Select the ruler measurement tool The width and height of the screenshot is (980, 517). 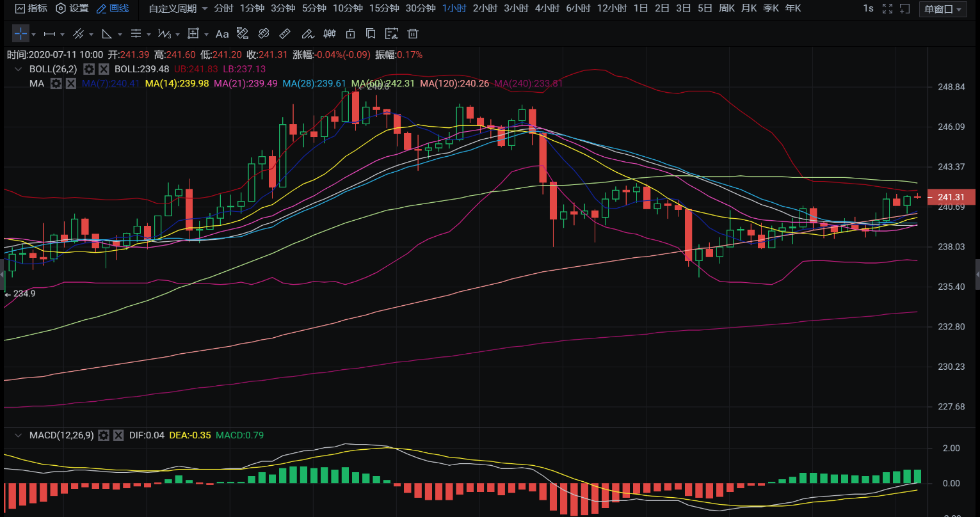(285, 34)
